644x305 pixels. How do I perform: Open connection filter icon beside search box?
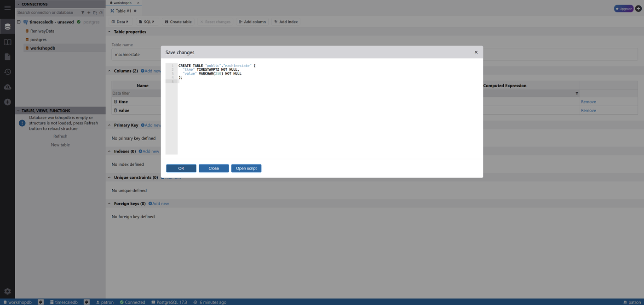click(x=83, y=12)
